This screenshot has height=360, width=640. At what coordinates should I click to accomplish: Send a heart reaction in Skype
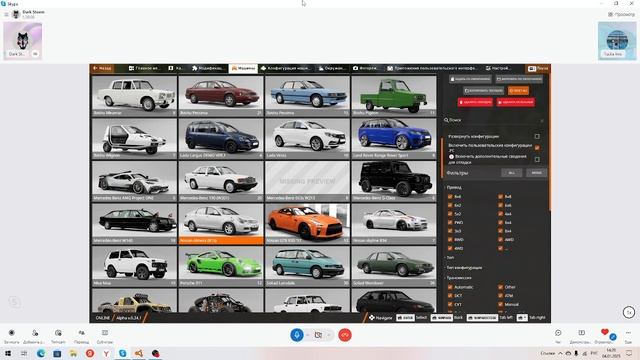604,332
